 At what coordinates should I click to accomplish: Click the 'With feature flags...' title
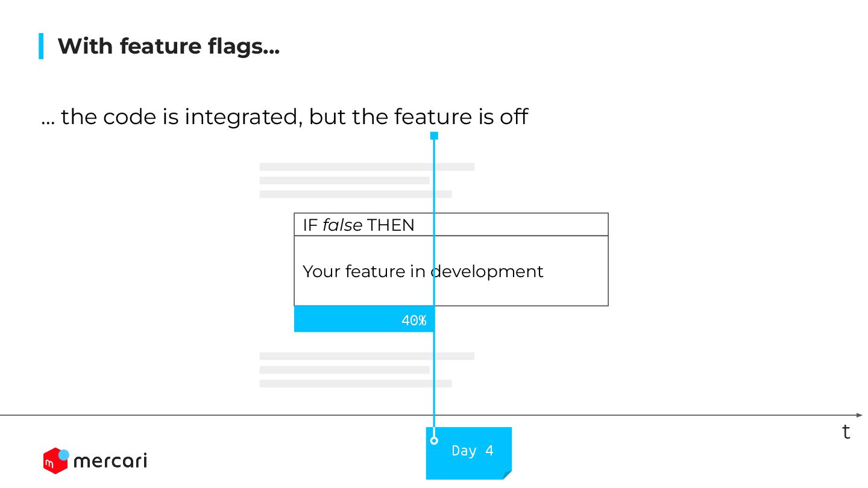169,46
